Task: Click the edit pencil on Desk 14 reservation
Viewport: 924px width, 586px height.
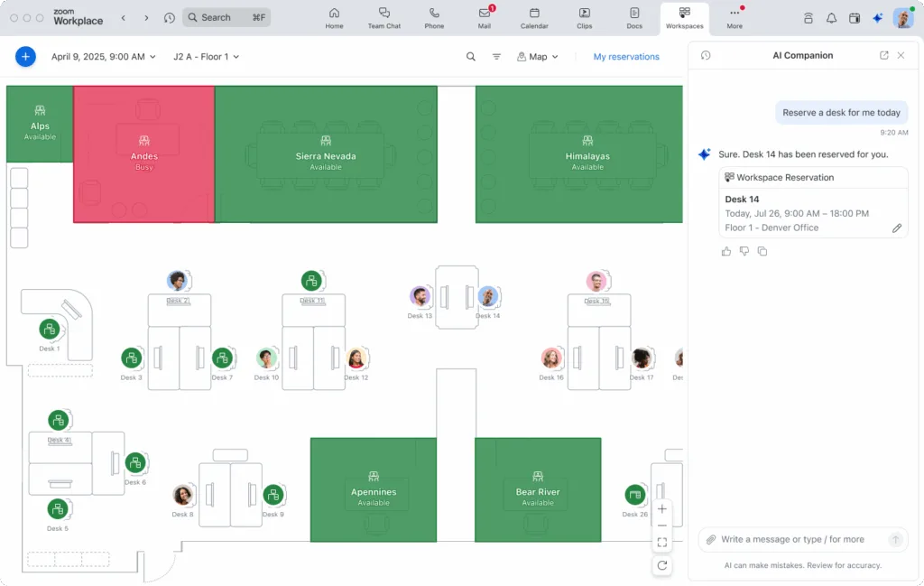Action: (x=897, y=228)
